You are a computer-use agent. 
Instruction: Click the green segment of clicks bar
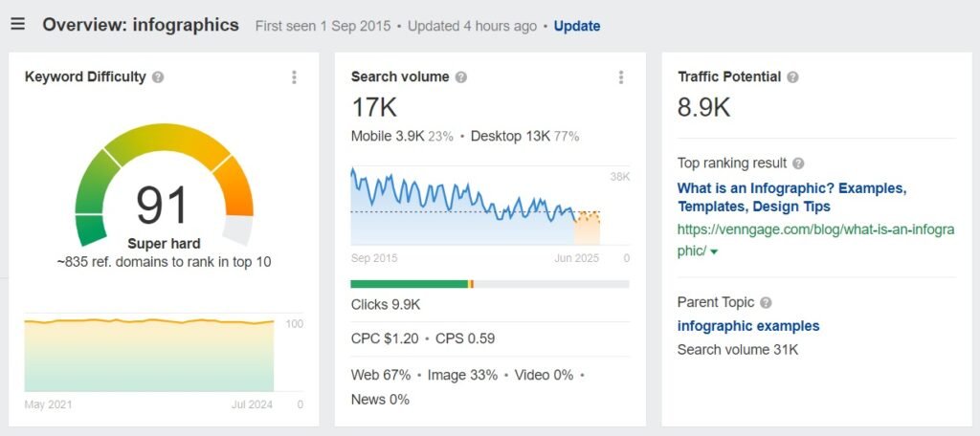pos(409,284)
